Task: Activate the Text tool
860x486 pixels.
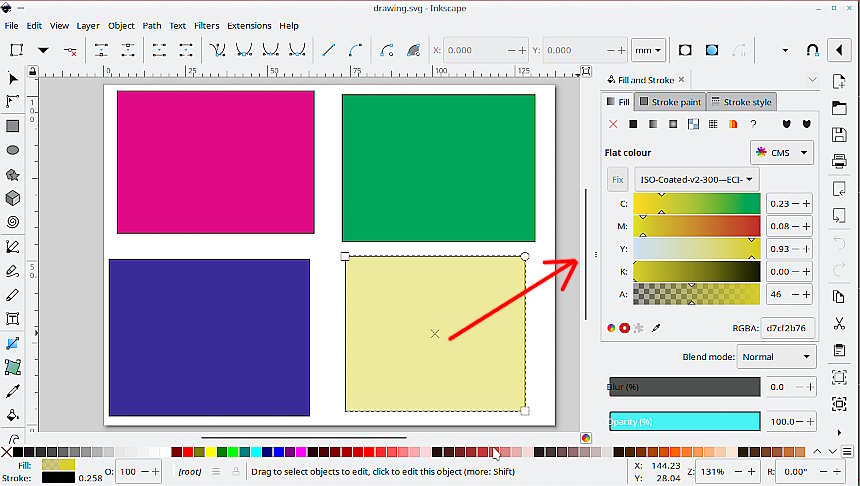Action: (x=13, y=319)
